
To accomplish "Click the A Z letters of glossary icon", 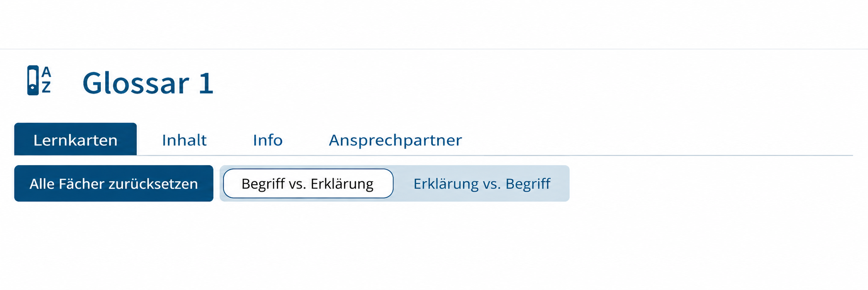I will (46, 80).
